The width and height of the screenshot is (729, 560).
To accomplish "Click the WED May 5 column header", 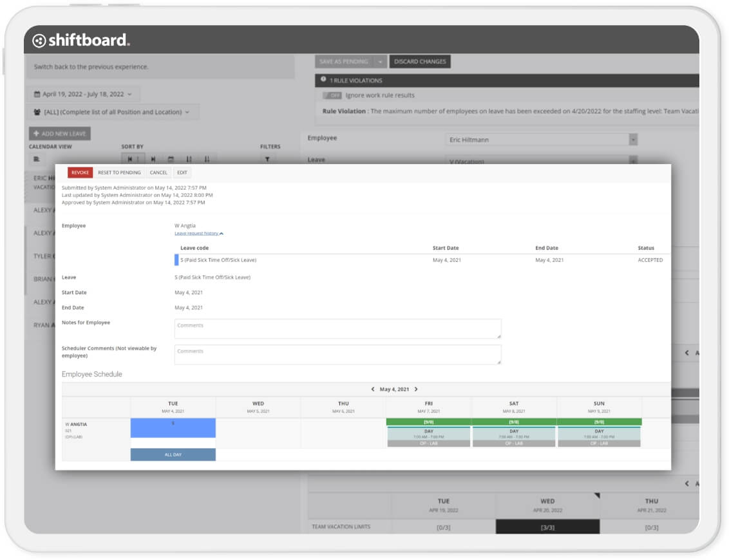I will (x=258, y=407).
